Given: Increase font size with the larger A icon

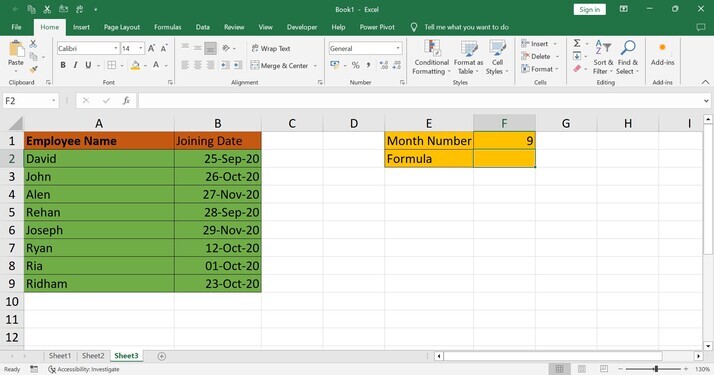Looking at the screenshot, I should coord(152,48).
